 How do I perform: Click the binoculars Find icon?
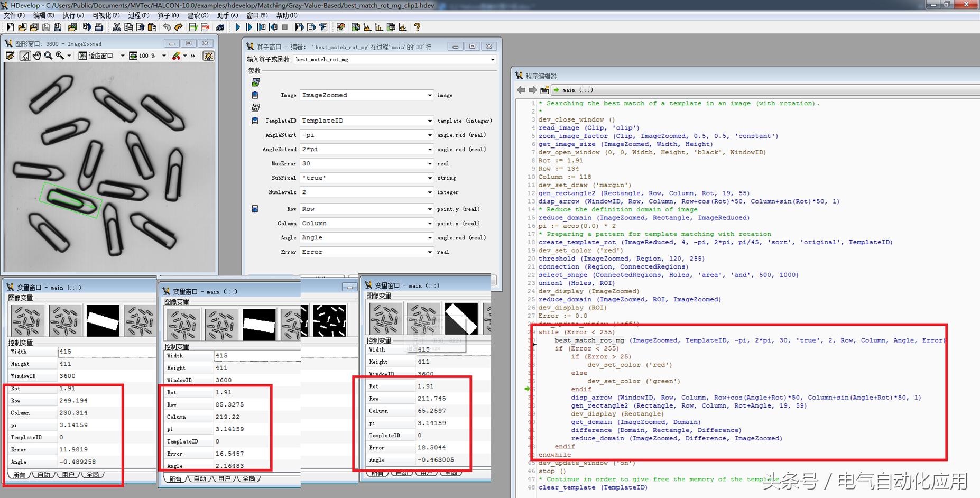click(220, 27)
